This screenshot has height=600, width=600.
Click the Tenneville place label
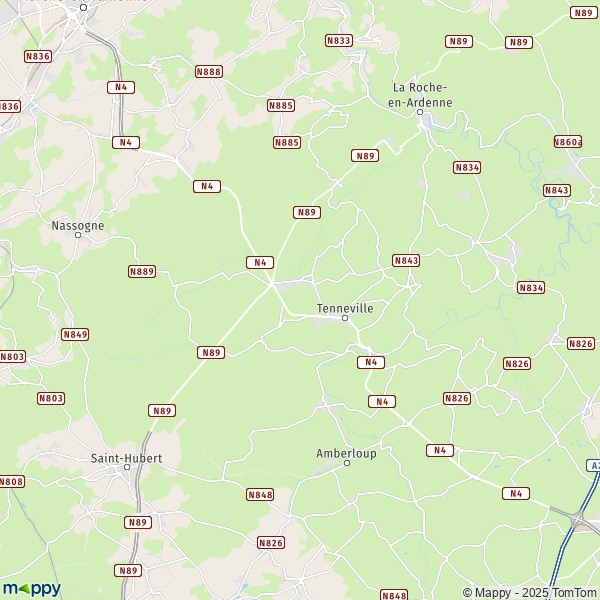[x=345, y=308]
